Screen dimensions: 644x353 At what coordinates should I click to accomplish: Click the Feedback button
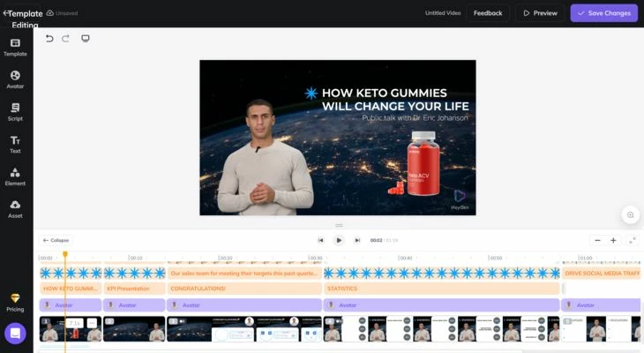click(x=488, y=13)
